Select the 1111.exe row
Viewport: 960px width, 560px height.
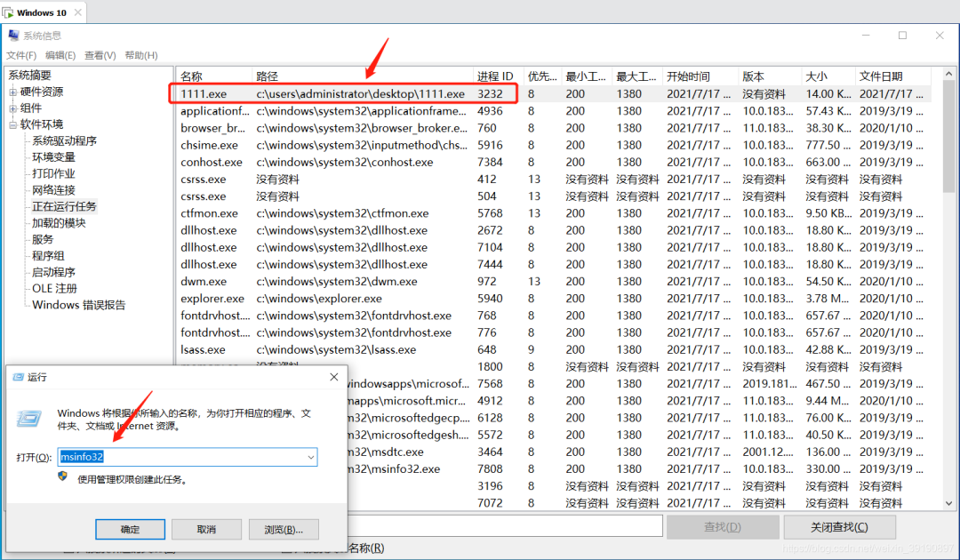click(554, 93)
